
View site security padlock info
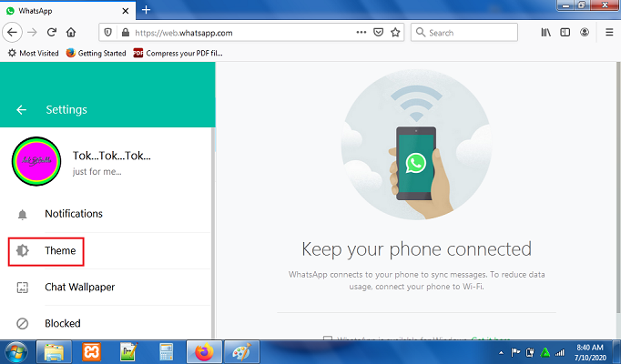(x=126, y=33)
